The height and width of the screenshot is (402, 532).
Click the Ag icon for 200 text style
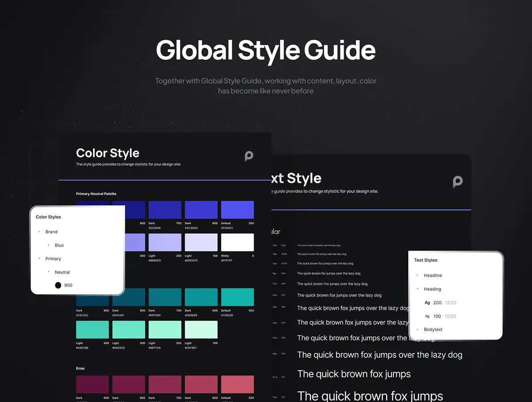click(427, 303)
